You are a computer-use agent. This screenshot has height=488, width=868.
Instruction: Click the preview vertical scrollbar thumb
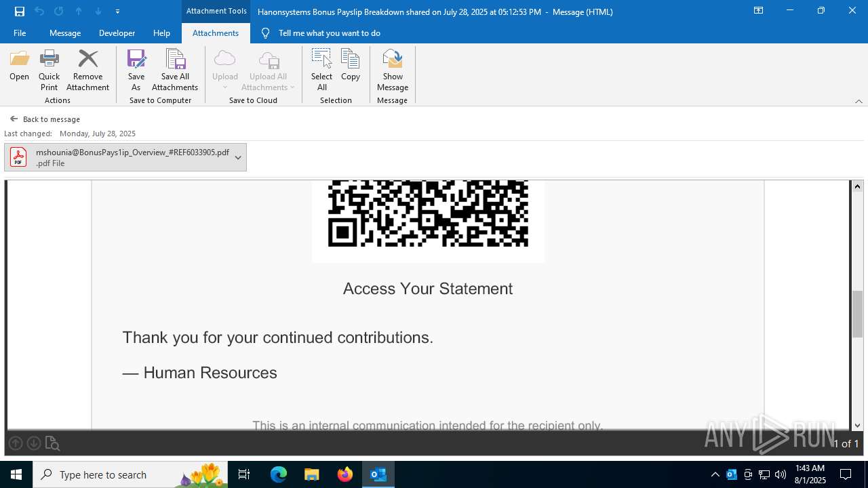tap(857, 314)
